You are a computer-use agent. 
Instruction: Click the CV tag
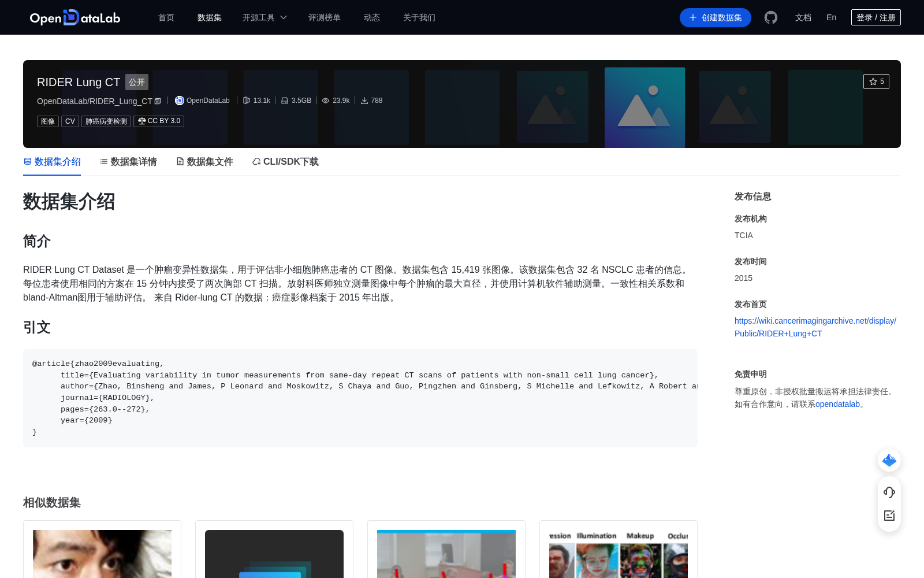pos(70,121)
